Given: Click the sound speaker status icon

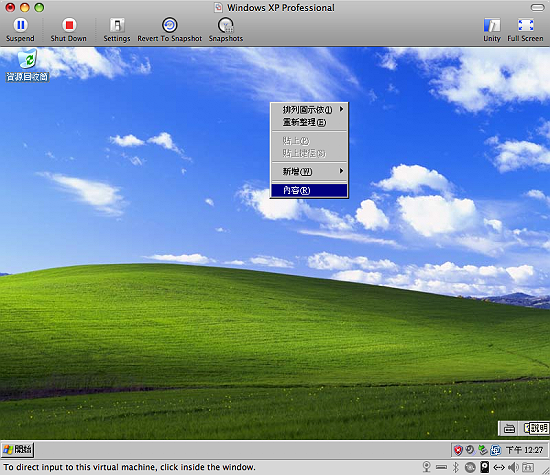Looking at the screenshot, I should [513, 467].
